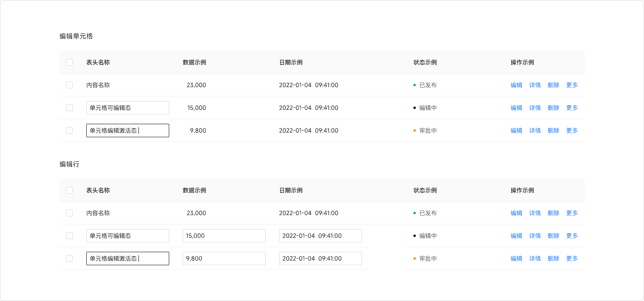Expand 更多 for 审批中 row in 编辑行 table
This screenshot has height=301, width=644.
click(x=572, y=258)
